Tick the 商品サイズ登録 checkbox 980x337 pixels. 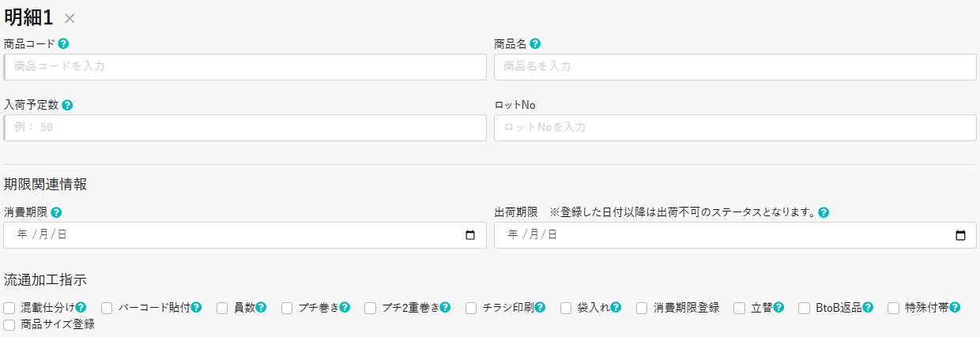[9, 324]
